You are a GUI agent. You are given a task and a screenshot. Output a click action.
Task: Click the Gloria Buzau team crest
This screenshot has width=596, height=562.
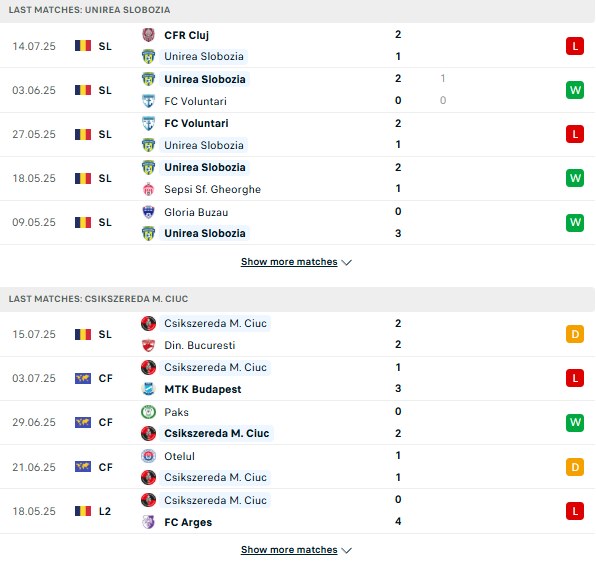click(148, 212)
